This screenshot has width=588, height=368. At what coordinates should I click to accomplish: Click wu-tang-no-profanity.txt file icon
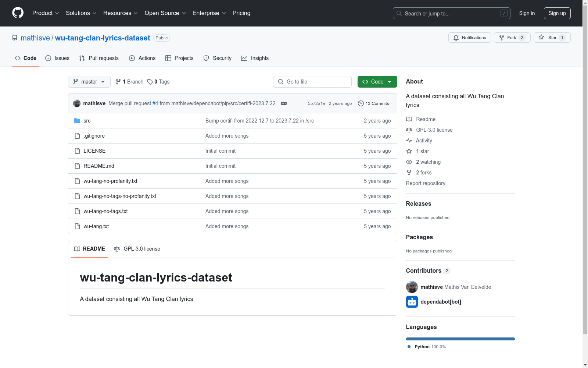point(77,181)
